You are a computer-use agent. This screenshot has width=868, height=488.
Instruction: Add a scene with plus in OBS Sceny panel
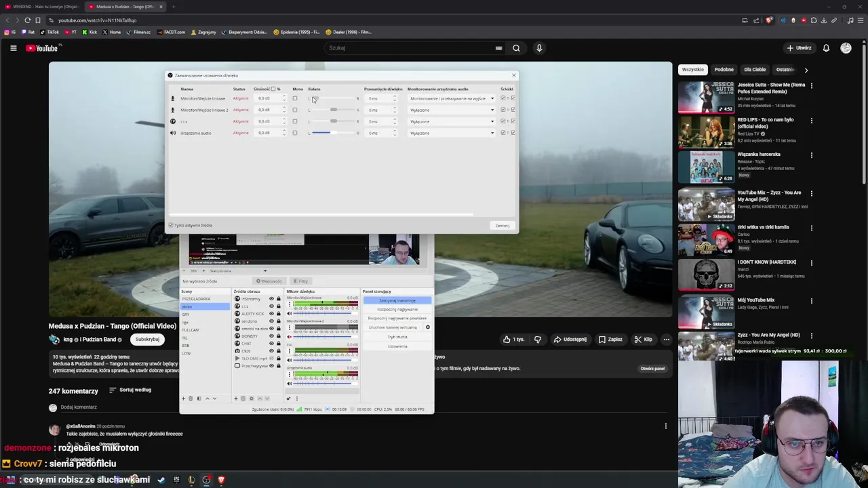click(x=183, y=399)
